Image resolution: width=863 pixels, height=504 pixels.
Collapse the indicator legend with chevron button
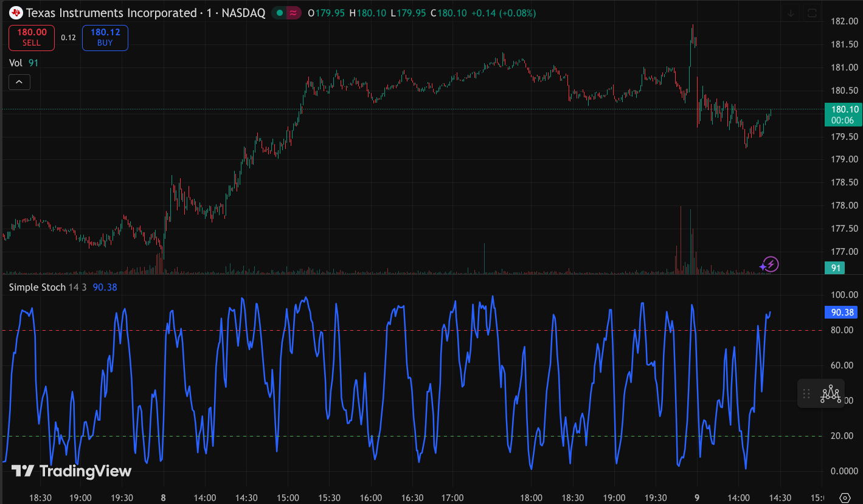click(x=19, y=81)
